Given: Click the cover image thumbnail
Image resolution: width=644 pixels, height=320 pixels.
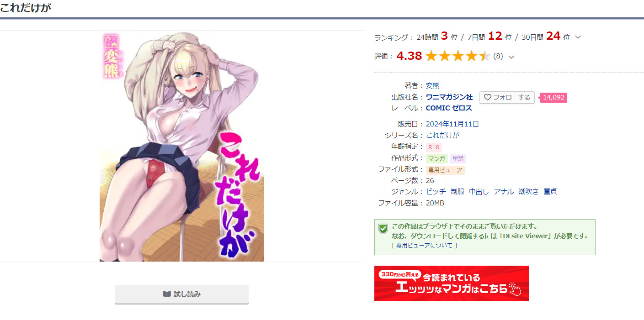Looking at the screenshot, I should 181,146.
